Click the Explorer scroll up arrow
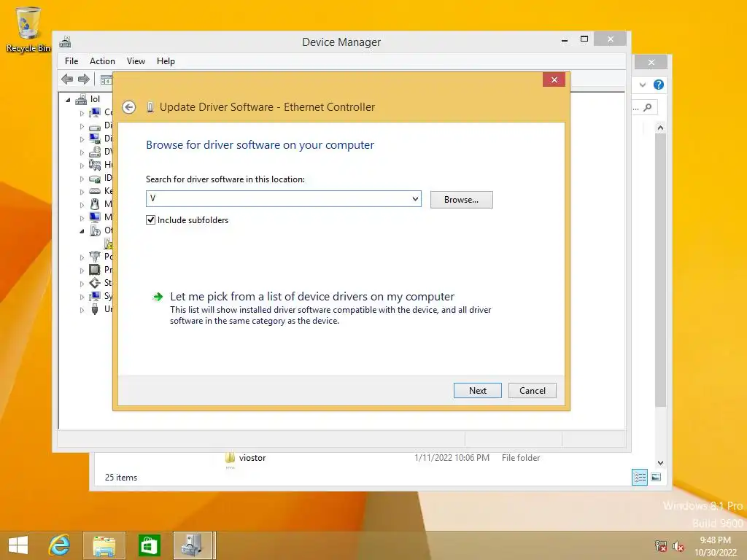 [660, 128]
